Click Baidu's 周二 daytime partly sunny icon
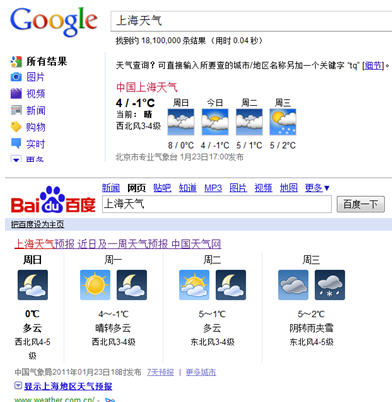The width and height of the screenshot is (392, 402). pyautogui.click(x=194, y=285)
